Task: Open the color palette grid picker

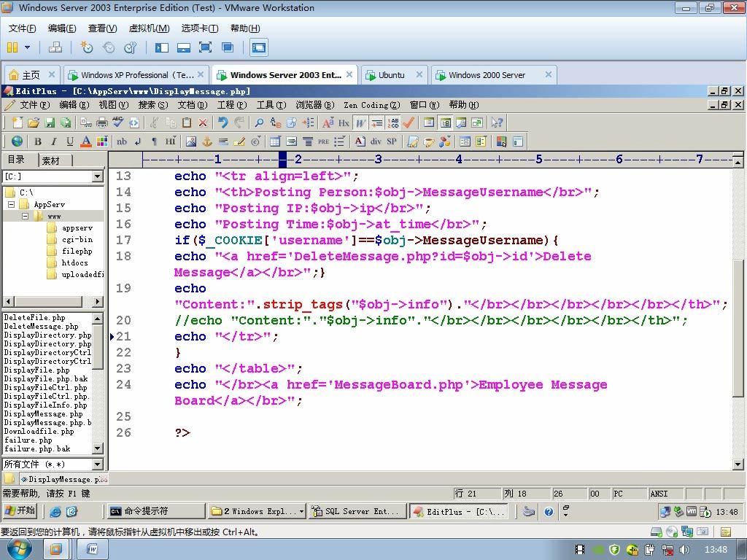Action: [x=102, y=141]
